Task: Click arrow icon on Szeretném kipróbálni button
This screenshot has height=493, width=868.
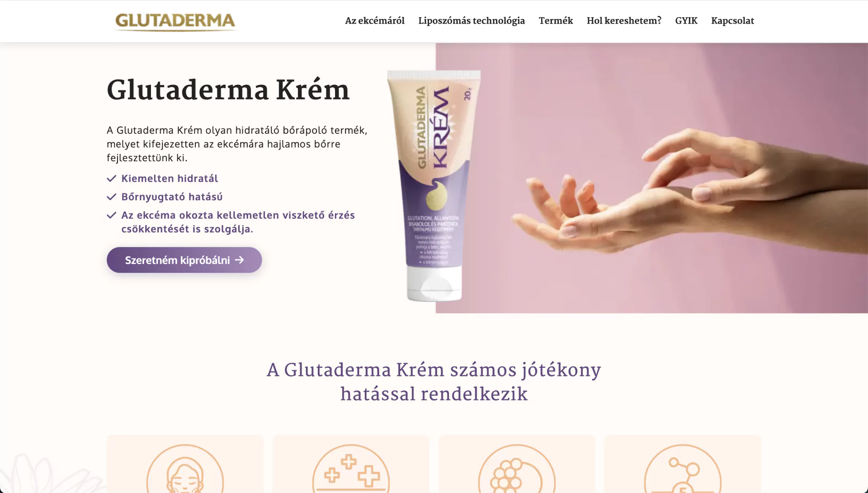Action: coord(239,260)
